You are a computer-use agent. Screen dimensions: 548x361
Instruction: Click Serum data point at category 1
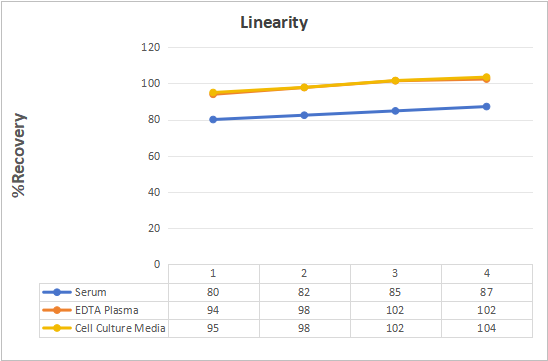(x=213, y=120)
